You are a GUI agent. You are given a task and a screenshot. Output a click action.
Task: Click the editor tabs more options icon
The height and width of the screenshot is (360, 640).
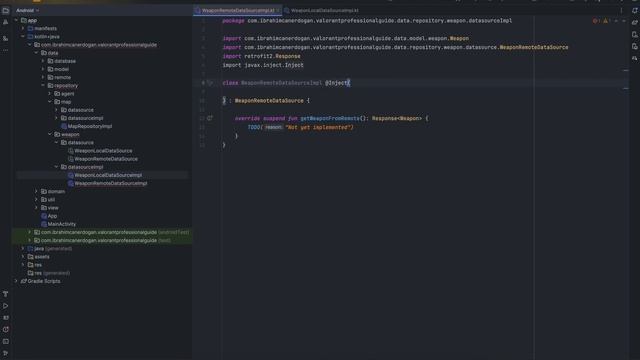(622, 11)
